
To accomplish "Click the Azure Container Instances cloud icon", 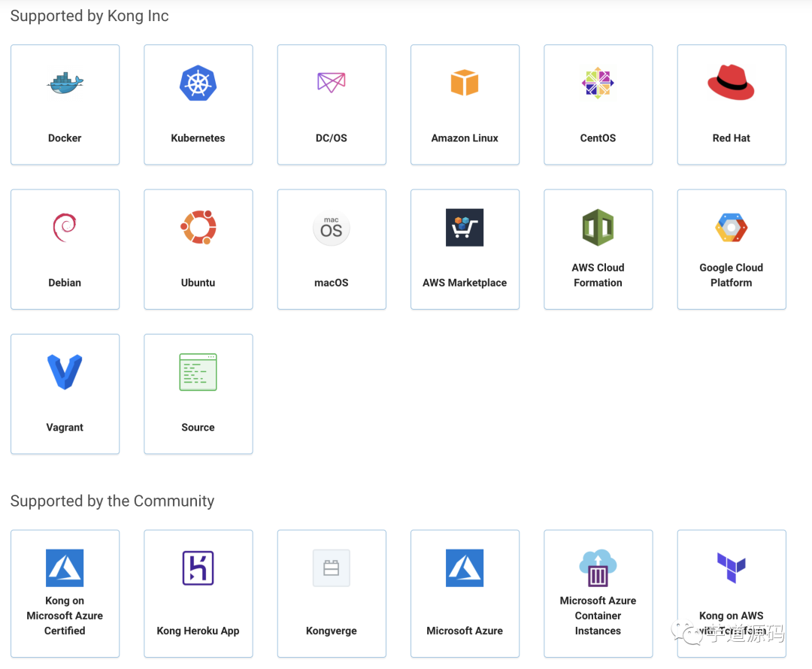I will (598, 568).
